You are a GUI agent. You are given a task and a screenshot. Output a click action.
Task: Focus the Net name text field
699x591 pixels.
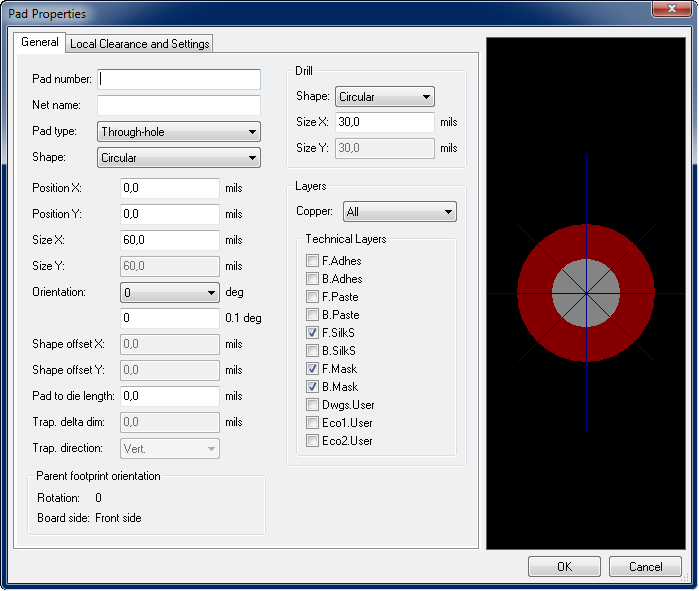[179, 105]
